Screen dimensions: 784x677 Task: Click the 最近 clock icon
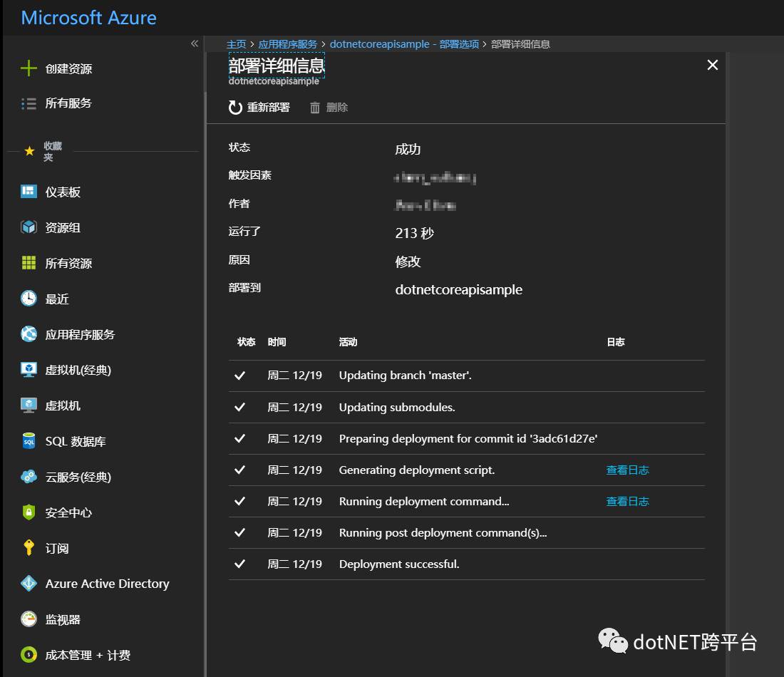click(29, 299)
